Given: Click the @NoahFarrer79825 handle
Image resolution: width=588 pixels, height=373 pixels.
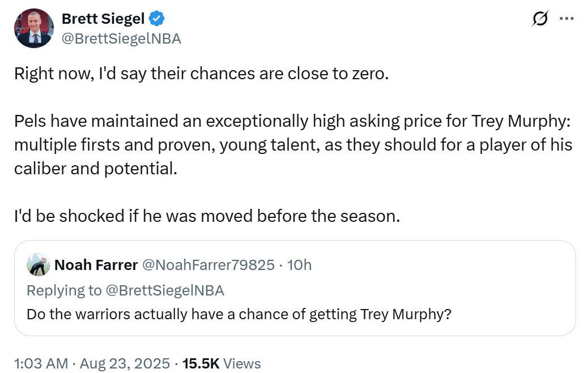Looking at the screenshot, I should pyautogui.click(x=208, y=264).
